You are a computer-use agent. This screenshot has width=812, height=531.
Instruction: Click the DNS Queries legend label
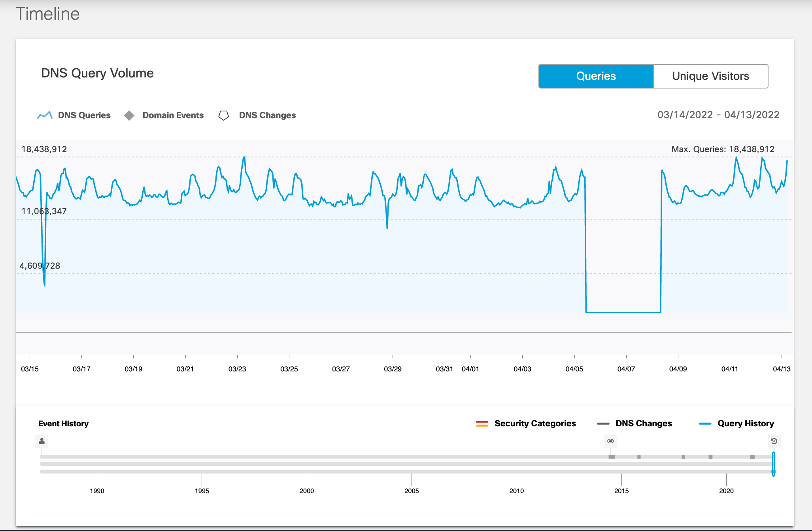click(84, 115)
